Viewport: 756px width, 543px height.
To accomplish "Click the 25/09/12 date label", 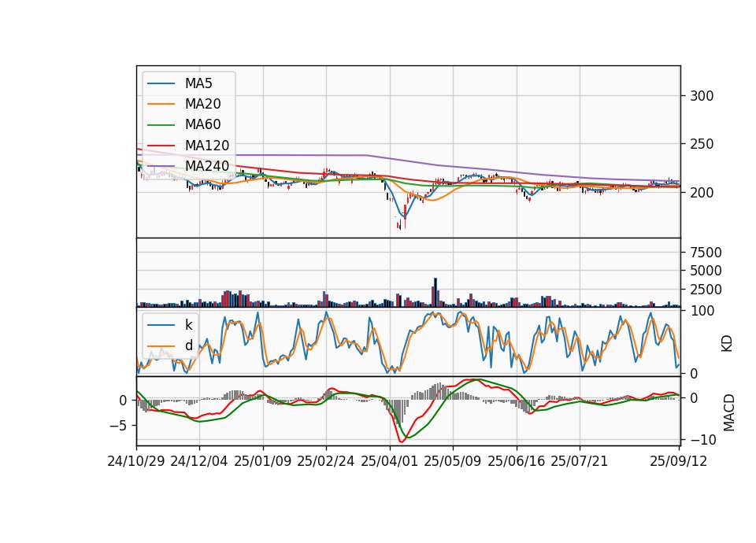I will click(678, 462).
